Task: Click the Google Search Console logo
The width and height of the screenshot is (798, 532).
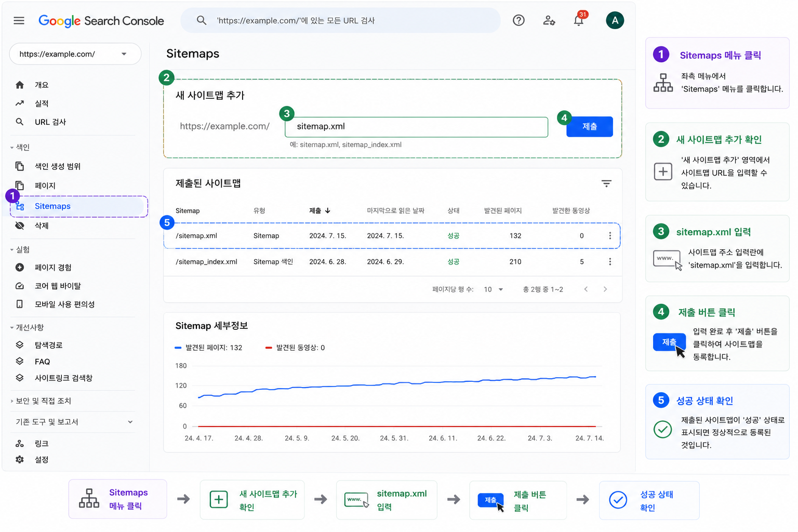Action: pos(101,21)
